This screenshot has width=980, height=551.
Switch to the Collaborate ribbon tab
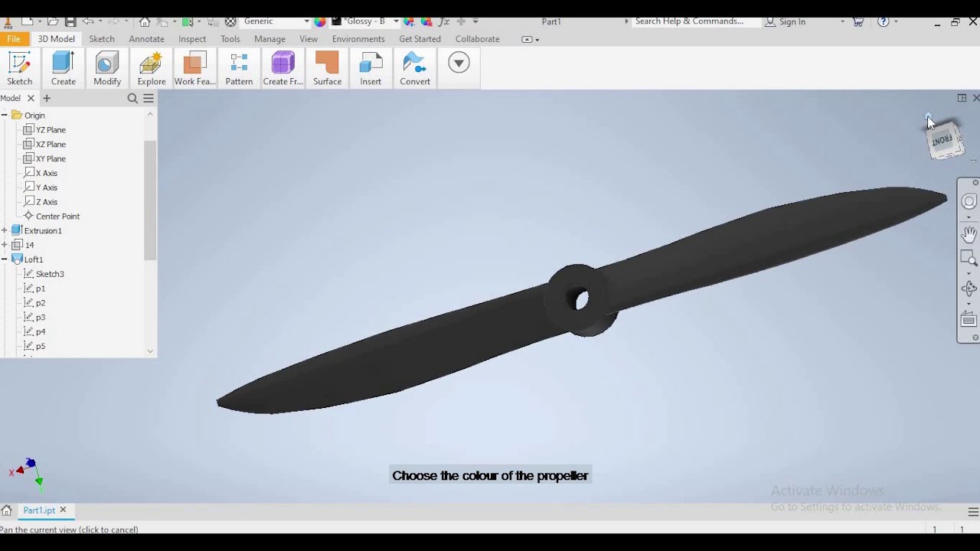pyautogui.click(x=477, y=39)
